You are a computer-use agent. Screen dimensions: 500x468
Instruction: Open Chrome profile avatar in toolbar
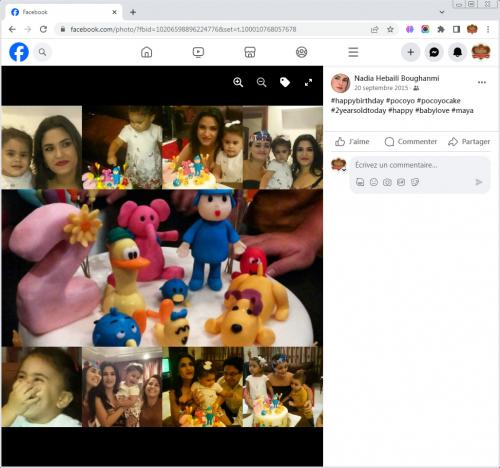pyautogui.click(x=472, y=29)
